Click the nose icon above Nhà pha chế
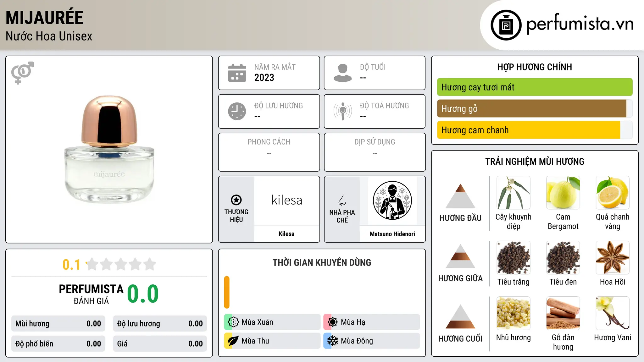The height and width of the screenshot is (362, 644). pyautogui.click(x=342, y=200)
